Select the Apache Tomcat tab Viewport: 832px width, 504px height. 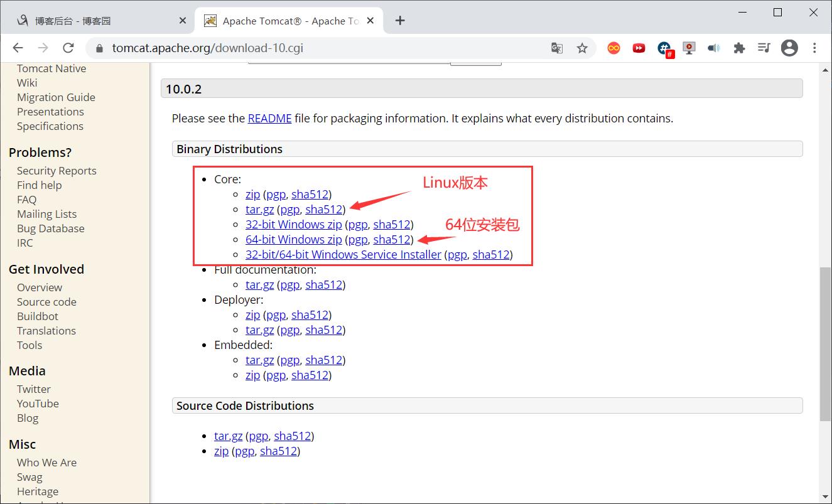pyautogui.click(x=289, y=21)
